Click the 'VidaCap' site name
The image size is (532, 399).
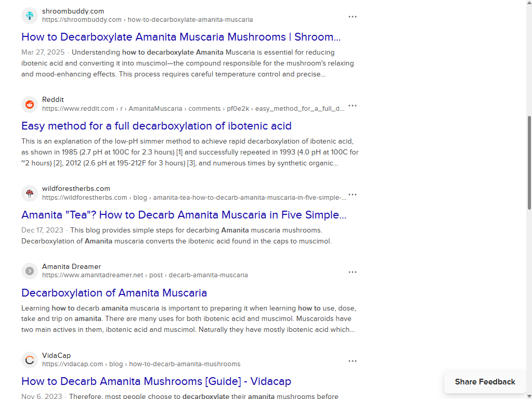[56, 356]
